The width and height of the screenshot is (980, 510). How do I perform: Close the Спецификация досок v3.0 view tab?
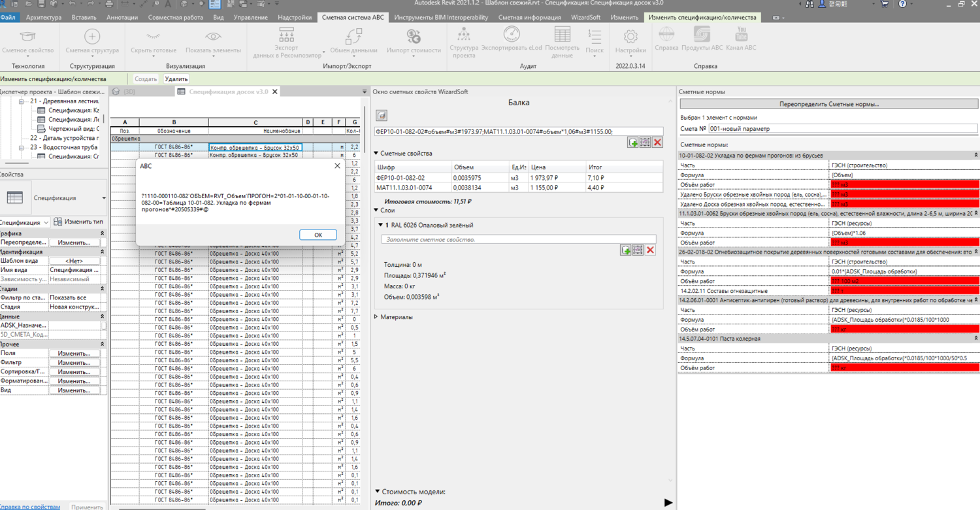click(275, 92)
